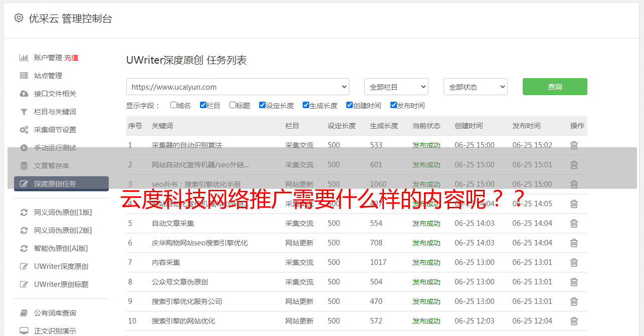Screen dimensions: 644x336
Task: Click the green 查询 button
Action: click(x=555, y=87)
